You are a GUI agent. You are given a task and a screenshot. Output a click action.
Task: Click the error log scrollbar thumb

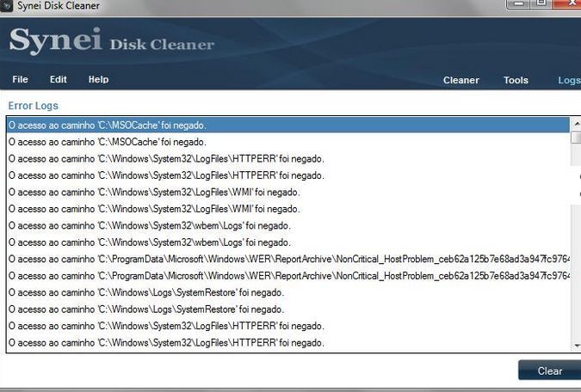576,138
